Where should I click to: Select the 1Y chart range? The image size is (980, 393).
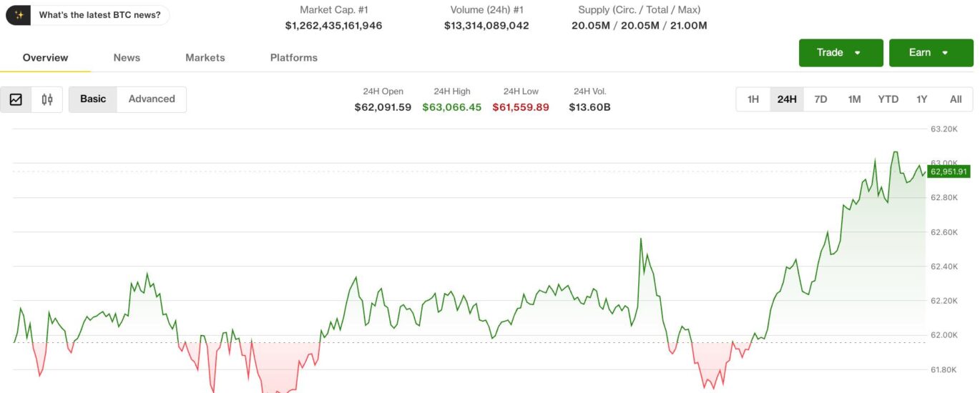click(922, 99)
